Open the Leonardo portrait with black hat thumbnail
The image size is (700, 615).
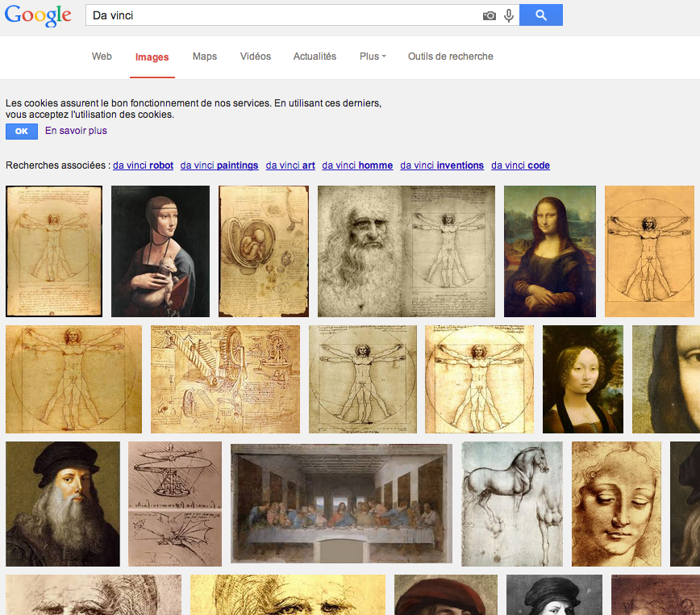click(x=63, y=504)
